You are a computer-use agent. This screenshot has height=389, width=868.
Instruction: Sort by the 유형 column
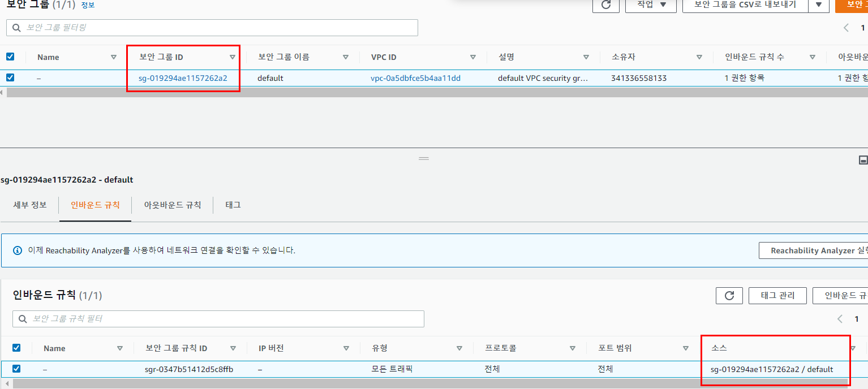[x=459, y=348]
